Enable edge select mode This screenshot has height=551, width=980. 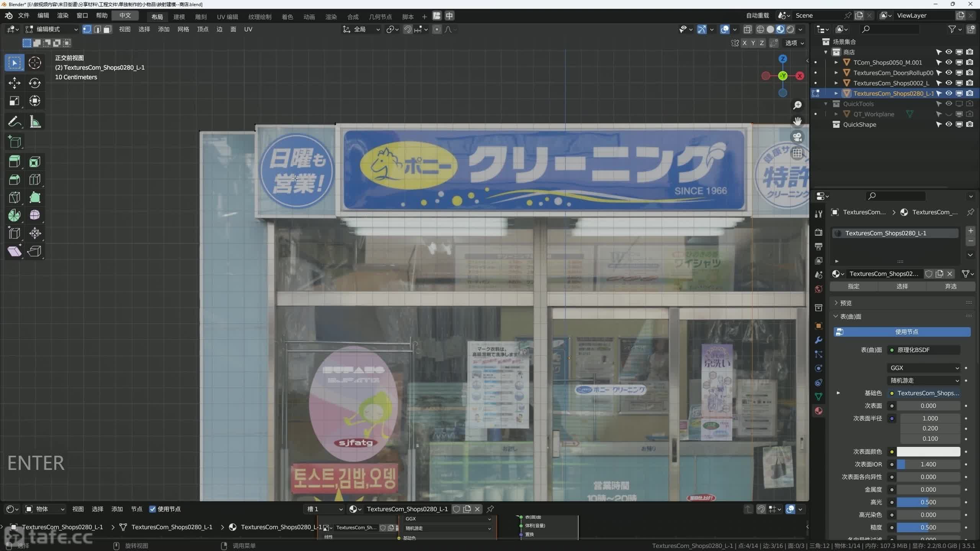pos(98,29)
